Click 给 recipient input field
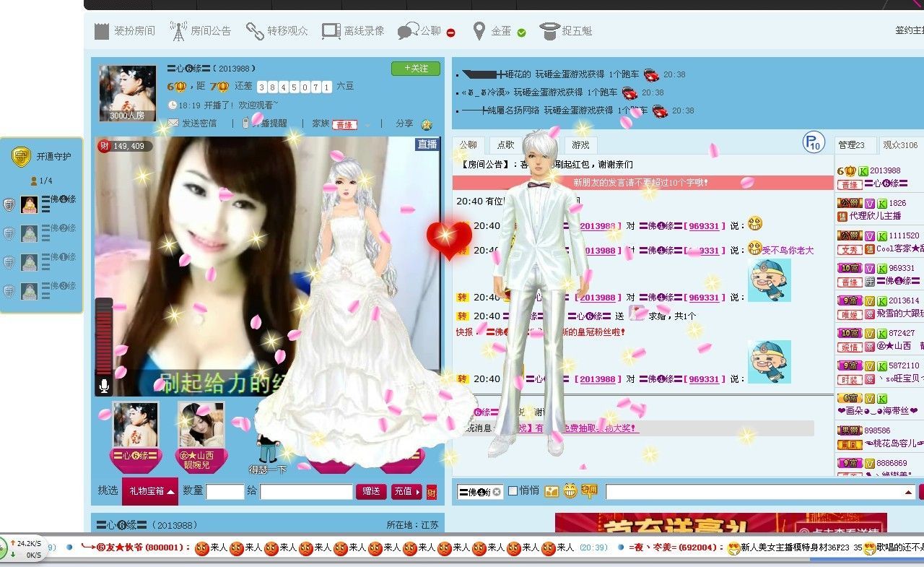This screenshot has height=567, width=924. pos(306,492)
